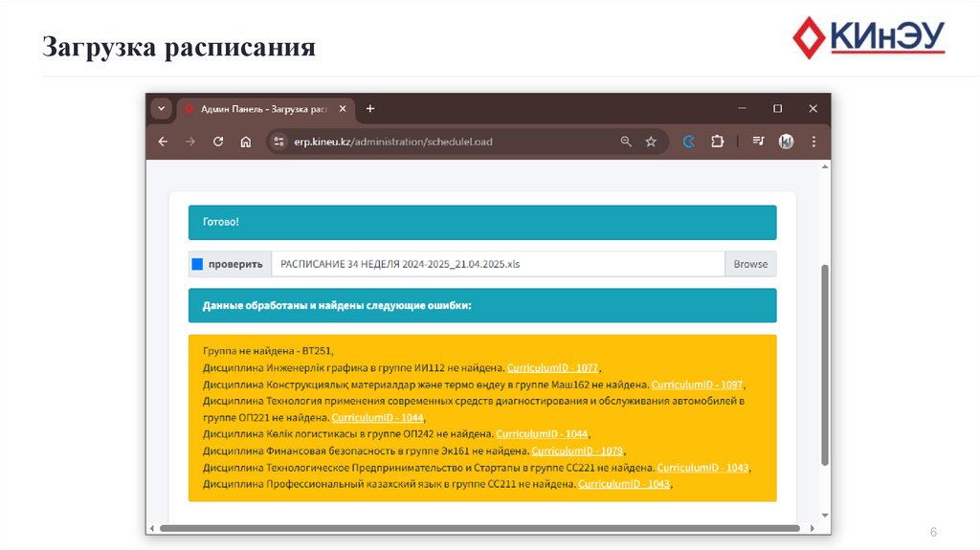Viewport: 980px width, 550px height.
Task: Minimize the browser window
Action: click(x=742, y=109)
